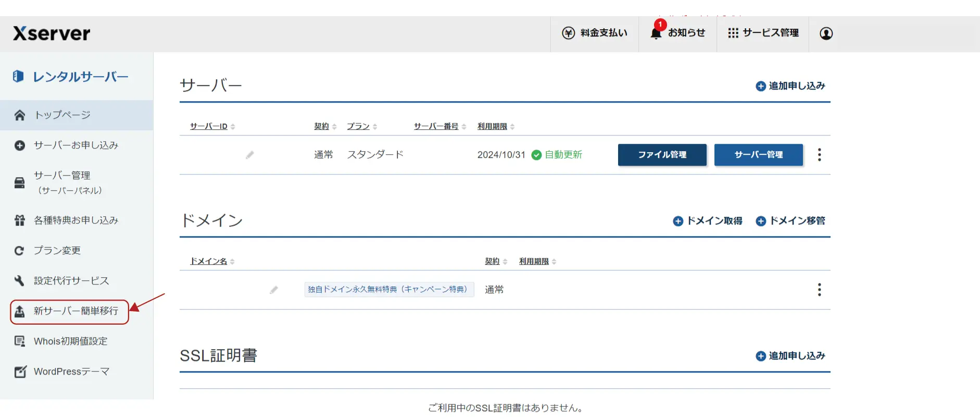Click the gift box icon in sidebar
980x420 pixels.
coord(20,220)
